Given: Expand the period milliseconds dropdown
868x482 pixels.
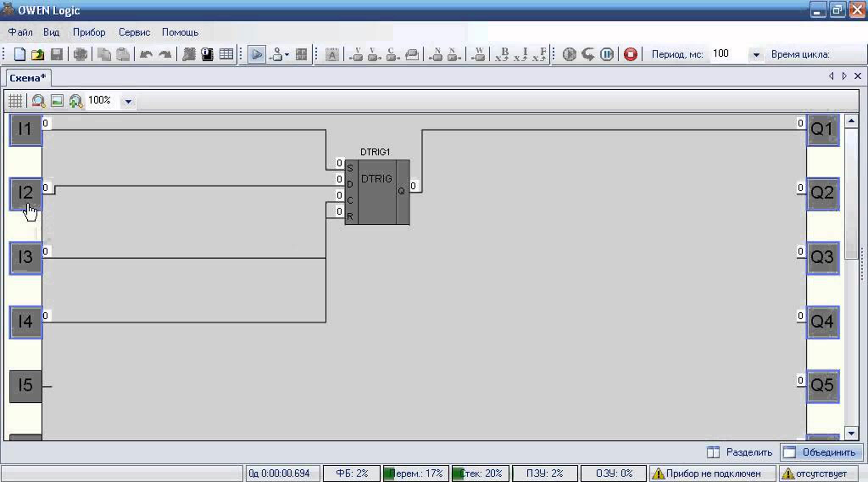Looking at the screenshot, I should coord(756,55).
